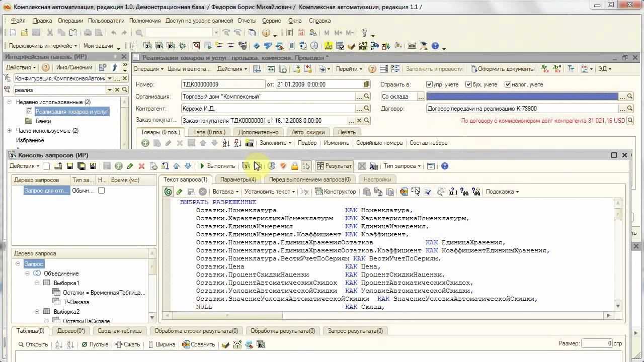Click the Размер input field
The width and height of the screenshot is (644, 362).
(x=597, y=344)
